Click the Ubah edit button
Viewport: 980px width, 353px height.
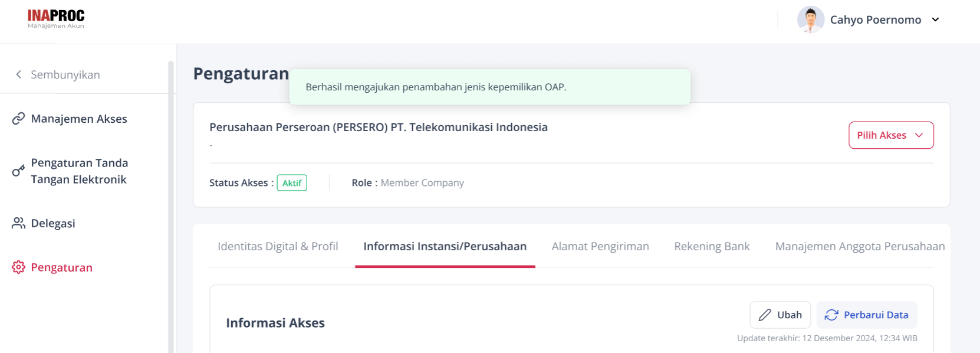[780, 315]
